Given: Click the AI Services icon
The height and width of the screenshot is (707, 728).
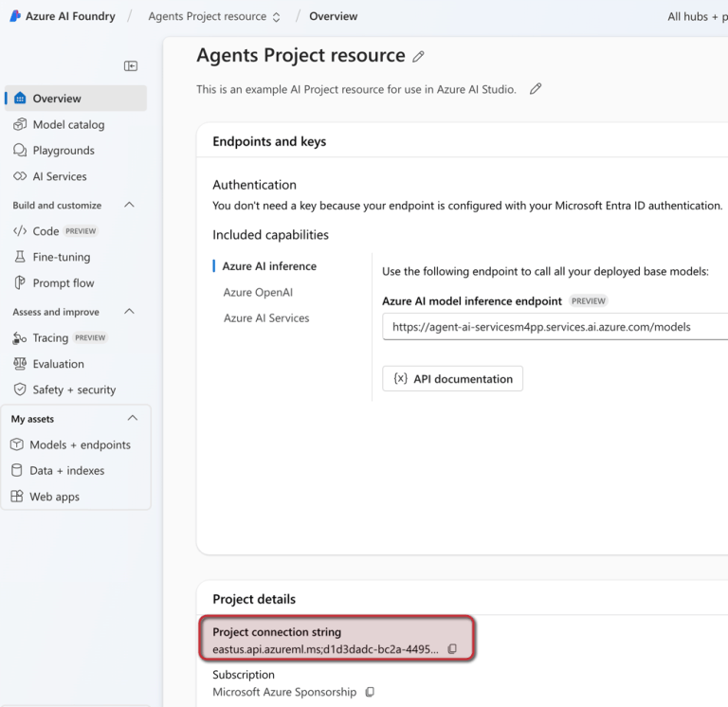Looking at the screenshot, I should click(x=20, y=176).
